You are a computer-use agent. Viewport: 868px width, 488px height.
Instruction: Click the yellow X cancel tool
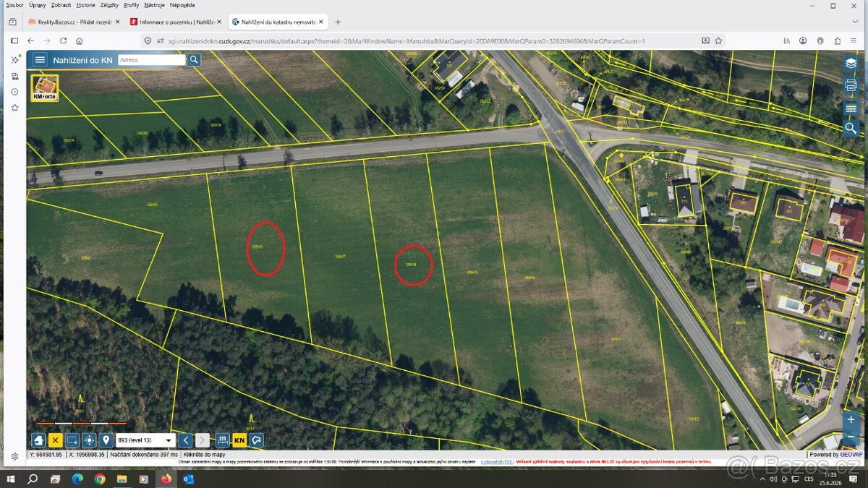click(x=55, y=440)
